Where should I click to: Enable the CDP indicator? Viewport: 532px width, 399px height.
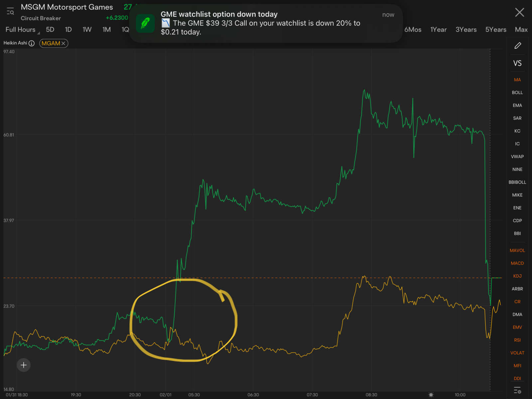coord(517,220)
